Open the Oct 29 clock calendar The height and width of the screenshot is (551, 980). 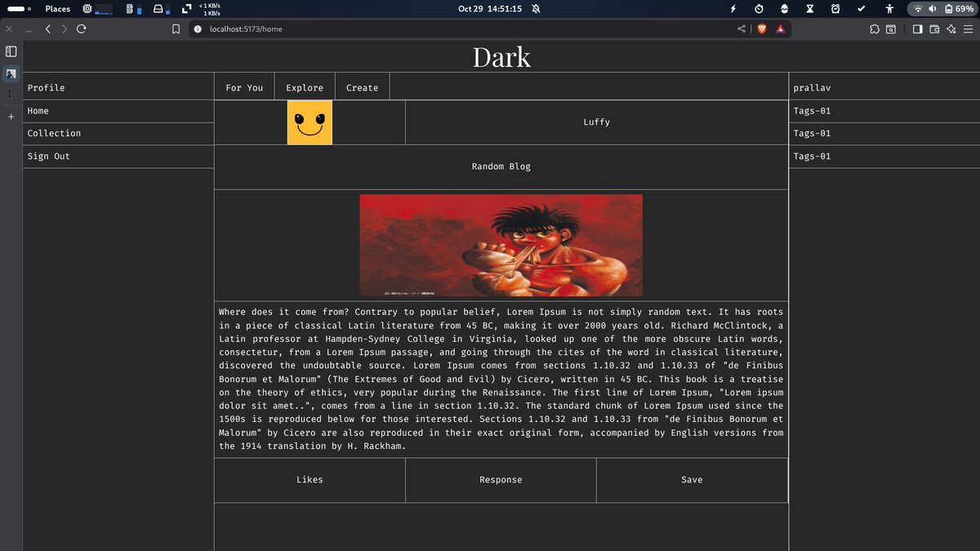[x=490, y=9]
